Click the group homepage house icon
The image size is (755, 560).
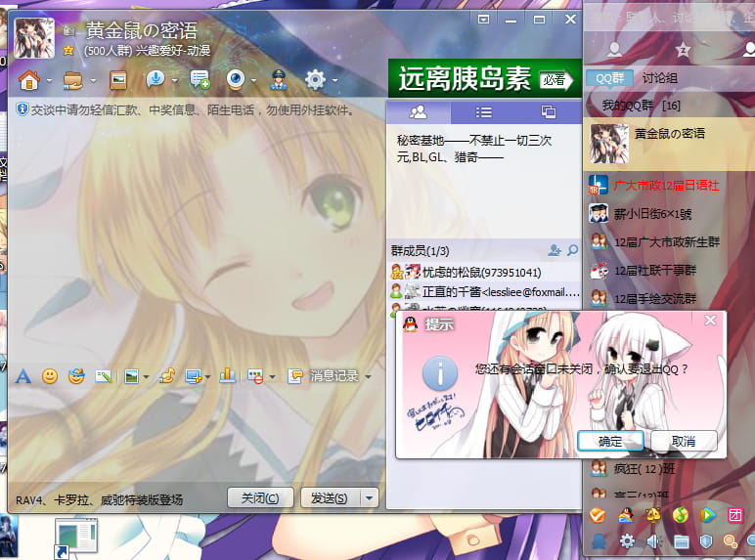pyautogui.click(x=28, y=79)
